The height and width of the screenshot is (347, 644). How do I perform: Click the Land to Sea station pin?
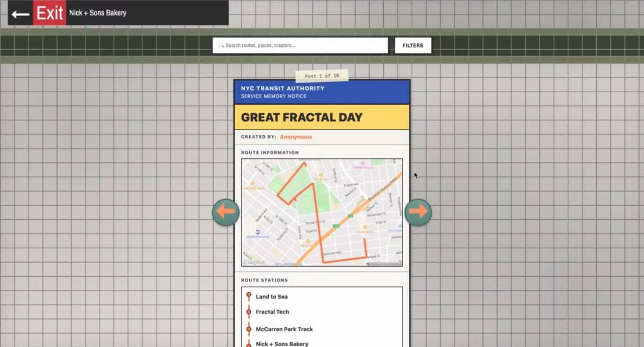[x=249, y=295]
